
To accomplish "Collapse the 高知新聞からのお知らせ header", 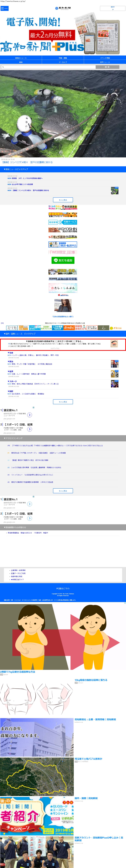I will click(63, 527).
